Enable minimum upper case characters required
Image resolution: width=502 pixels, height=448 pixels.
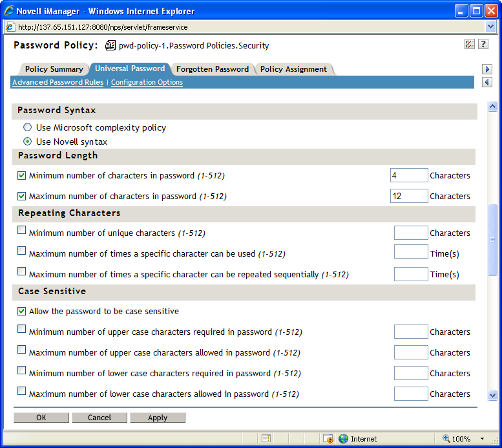click(21, 329)
